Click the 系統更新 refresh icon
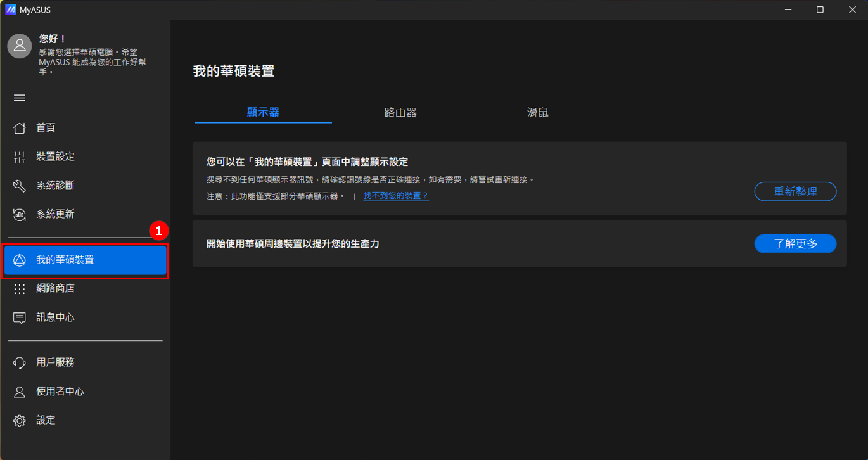868x460 pixels. 20,215
